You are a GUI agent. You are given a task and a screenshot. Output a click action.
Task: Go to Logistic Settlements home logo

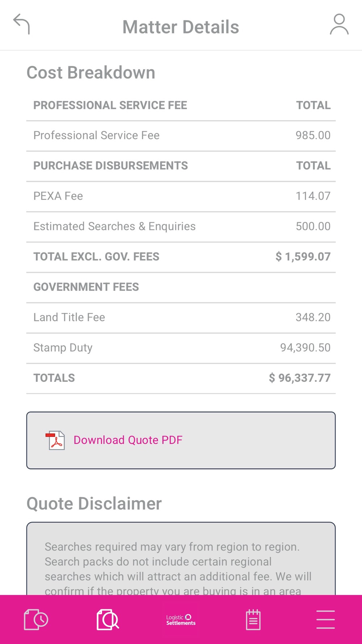(181, 620)
